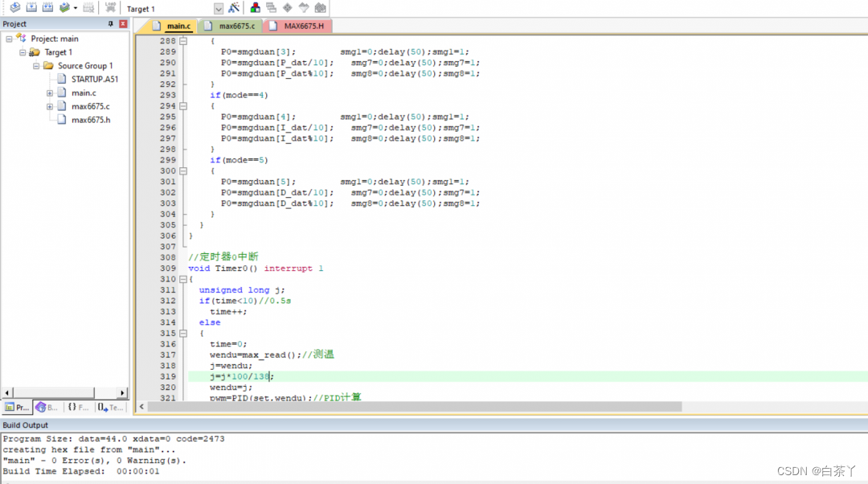Expand the max6675.c node in project tree
This screenshot has height=484, width=868.
pyautogui.click(x=50, y=106)
